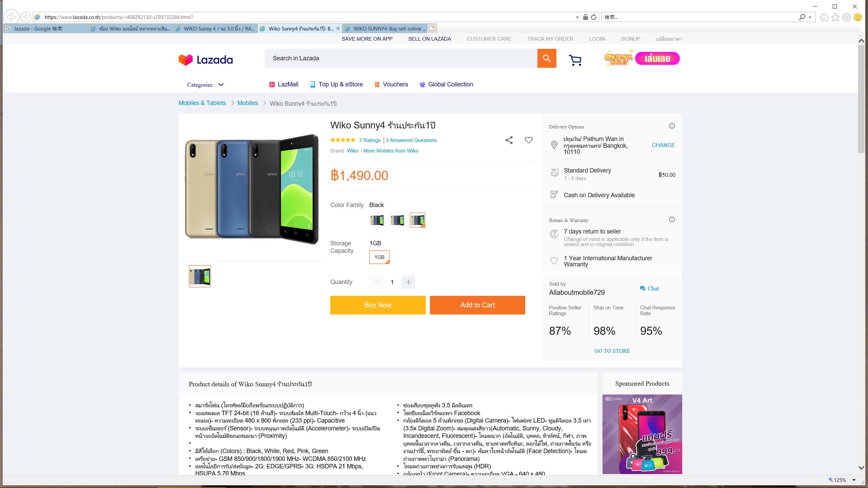Choose the second color family swatch
Viewport: 868px width, 488px height.
click(x=397, y=220)
